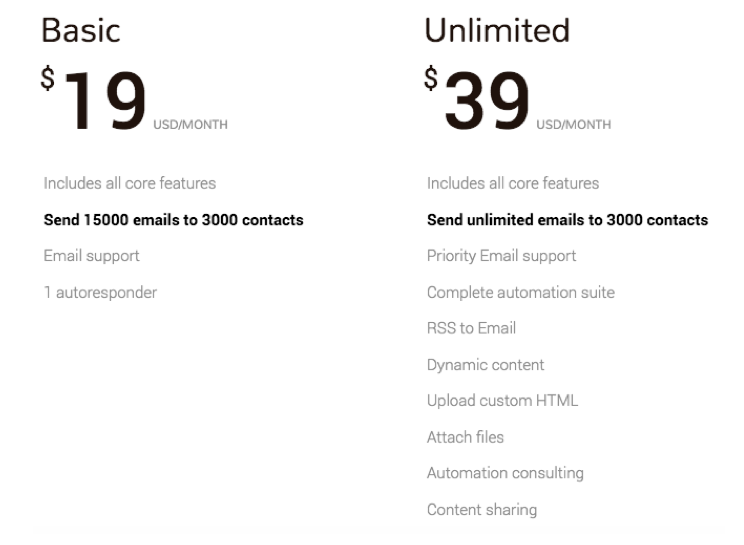Click USD/MONTH label beside the $39 price

574,125
